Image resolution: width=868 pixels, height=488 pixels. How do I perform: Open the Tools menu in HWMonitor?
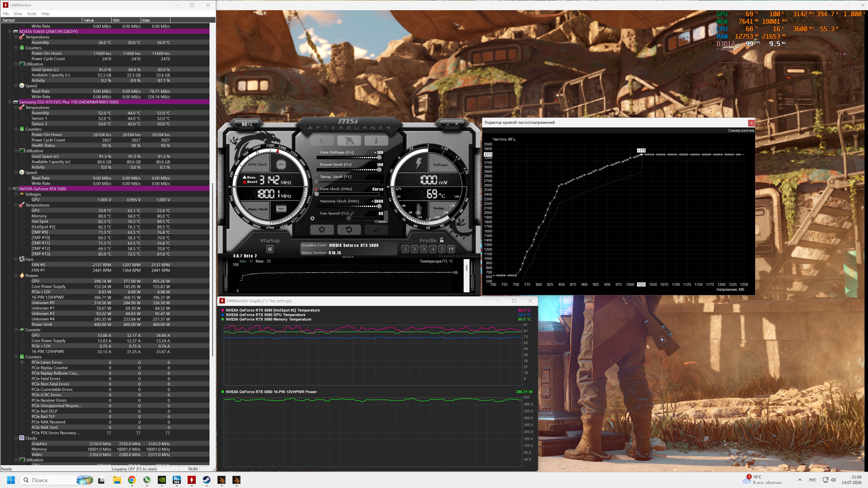pos(32,14)
